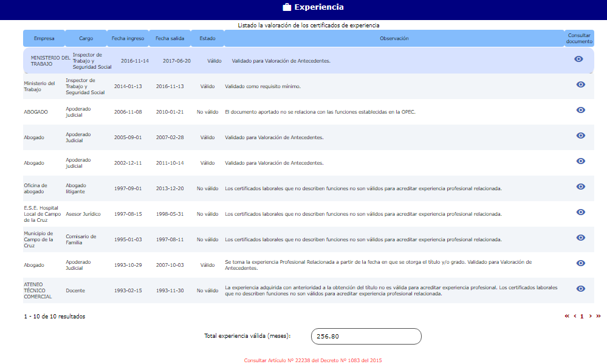
Task: View ATENEO TÉCNICO COMERCIAL Docente document
Action: [x=580, y=289]
